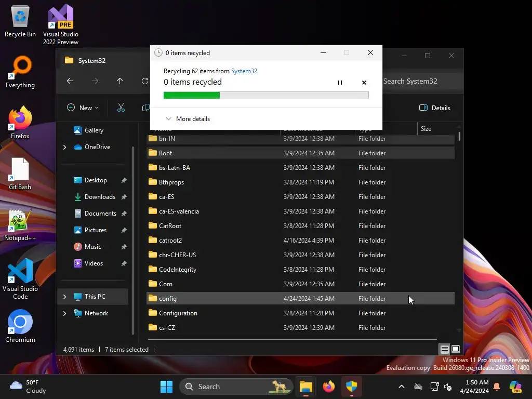Expand More details in recycle dialog
This screenshot has height=399, width=532.
click(x=188, y=119)
